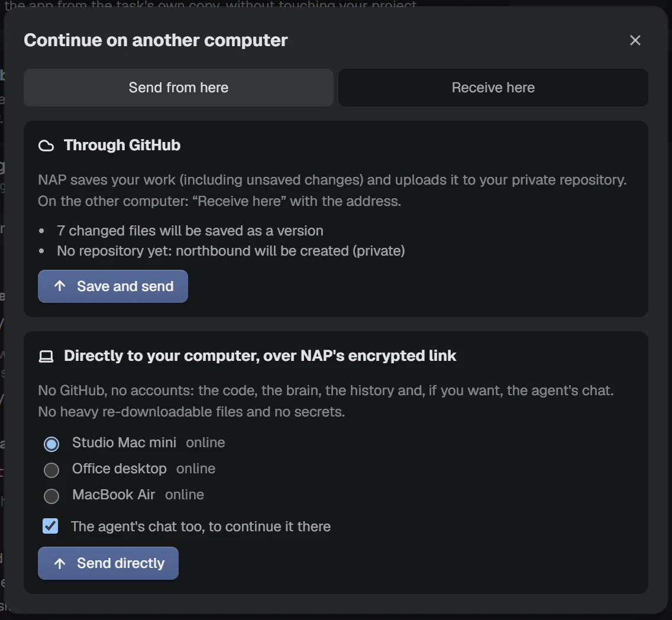Click the Continue on another computer title
This screenshot has height=620, width=672.
click(x=156, y=40)
